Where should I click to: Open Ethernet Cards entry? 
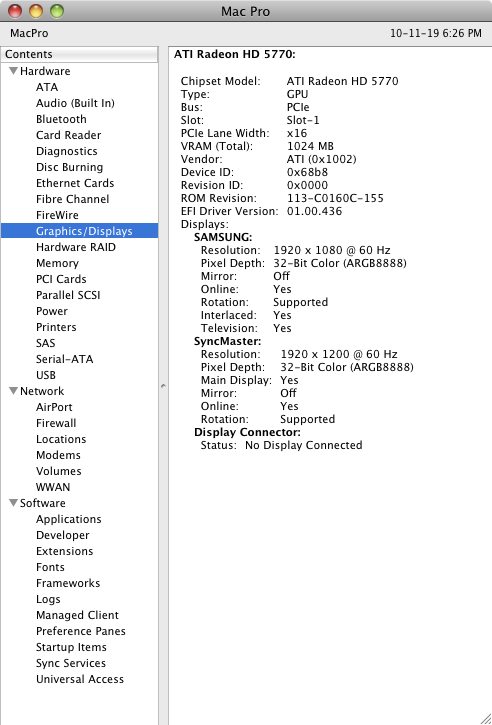pyautogui.click(x=75, y=183)
